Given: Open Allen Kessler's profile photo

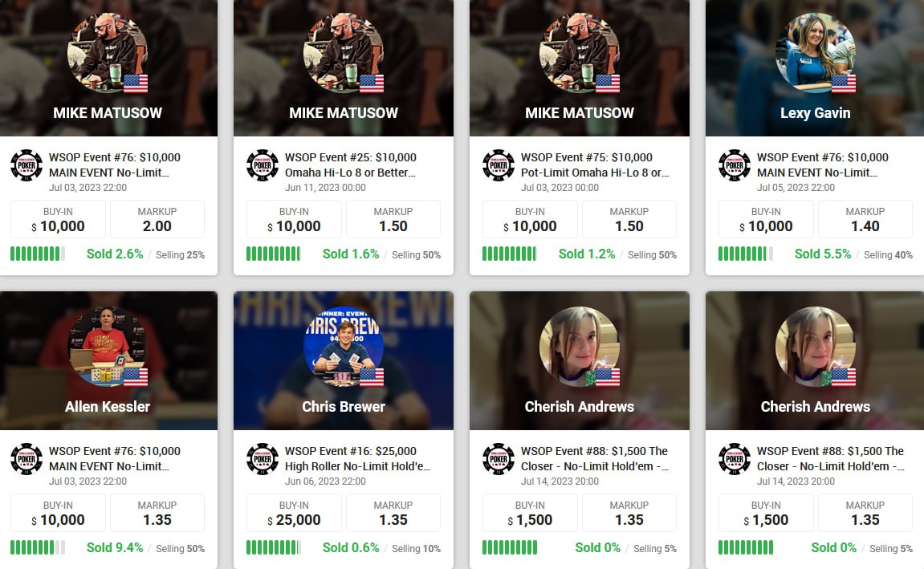Looking at the screenshot, I should [x=108, y=347].
